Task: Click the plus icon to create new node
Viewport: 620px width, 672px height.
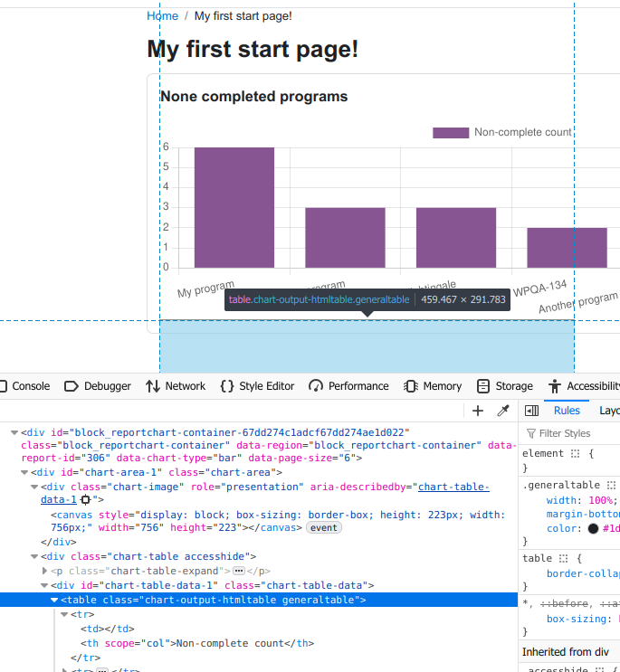Action: (x=478, y=411)
